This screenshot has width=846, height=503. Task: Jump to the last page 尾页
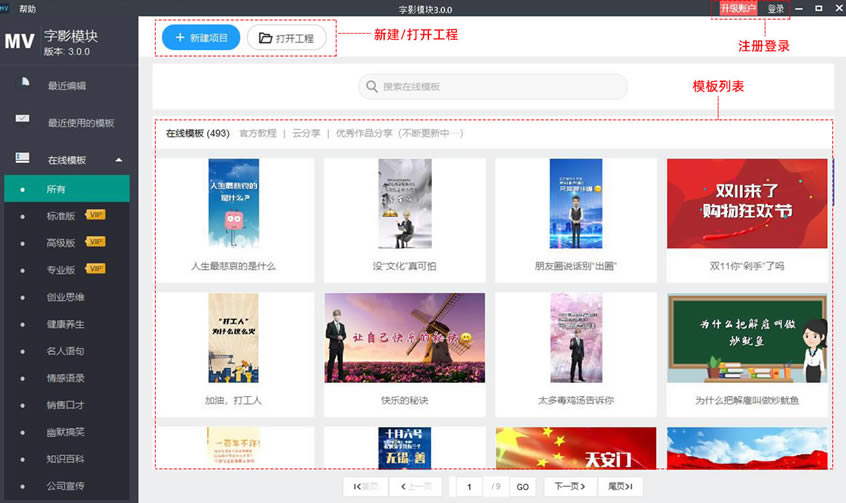pos(620,486)
